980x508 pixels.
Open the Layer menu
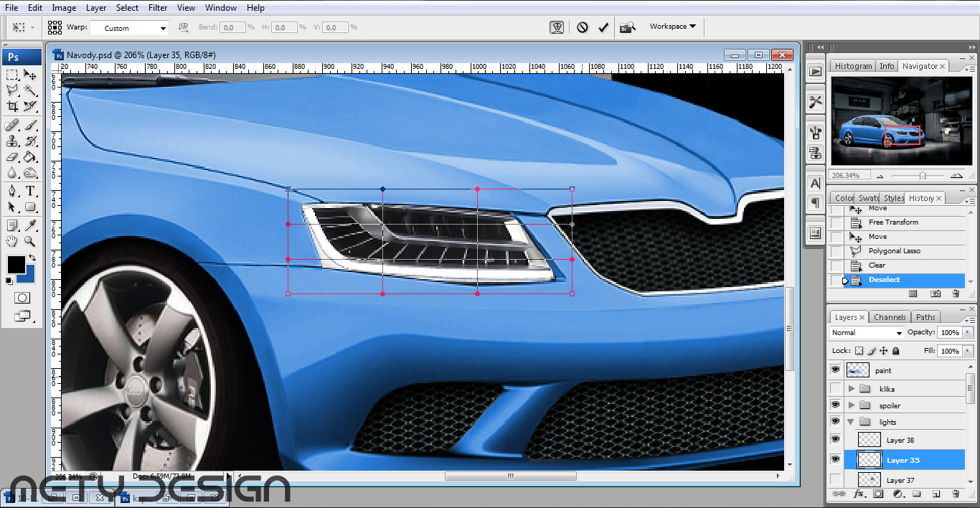tap(96, 8)
